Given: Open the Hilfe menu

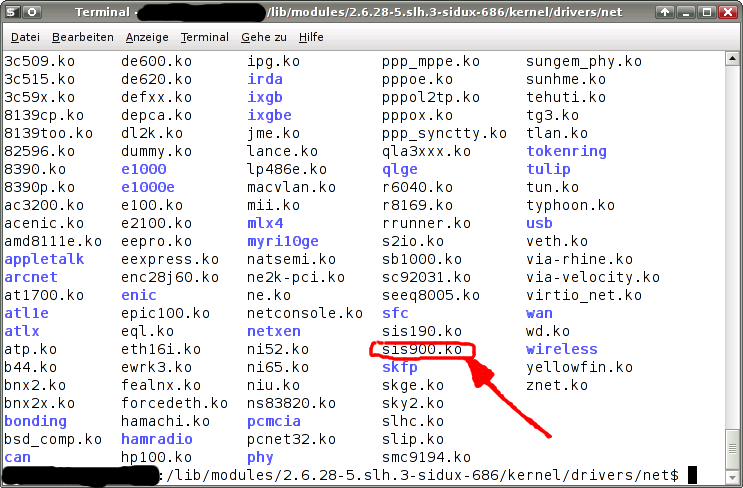Looking at the screenshot, I should pyautogui.click(x=311, y=37).
